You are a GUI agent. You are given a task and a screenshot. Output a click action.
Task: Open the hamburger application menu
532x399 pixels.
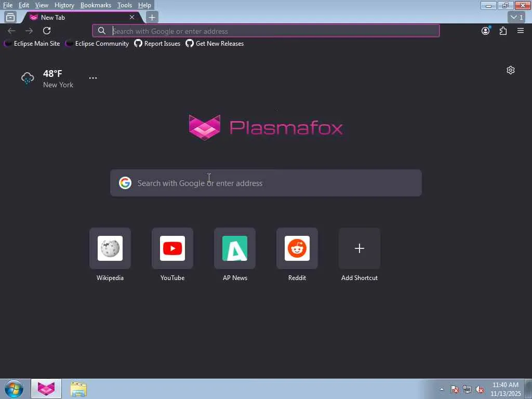point(521,31)
